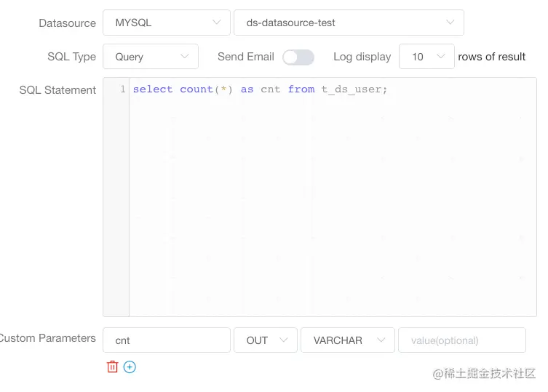The width and height of the screenshot is (548, 392).
Task: Open the OUT parameter direction dropdown
Action: click(266, 340)
